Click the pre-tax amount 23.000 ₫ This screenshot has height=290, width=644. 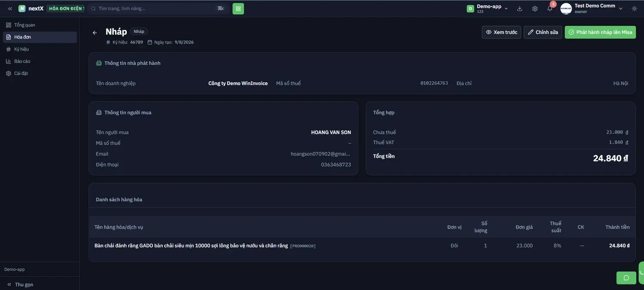(x=617, y=132)
